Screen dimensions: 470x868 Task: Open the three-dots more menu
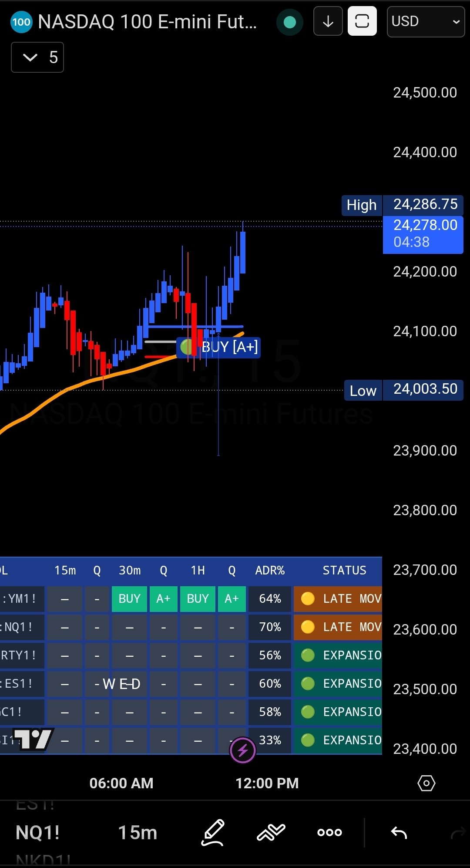329,832
